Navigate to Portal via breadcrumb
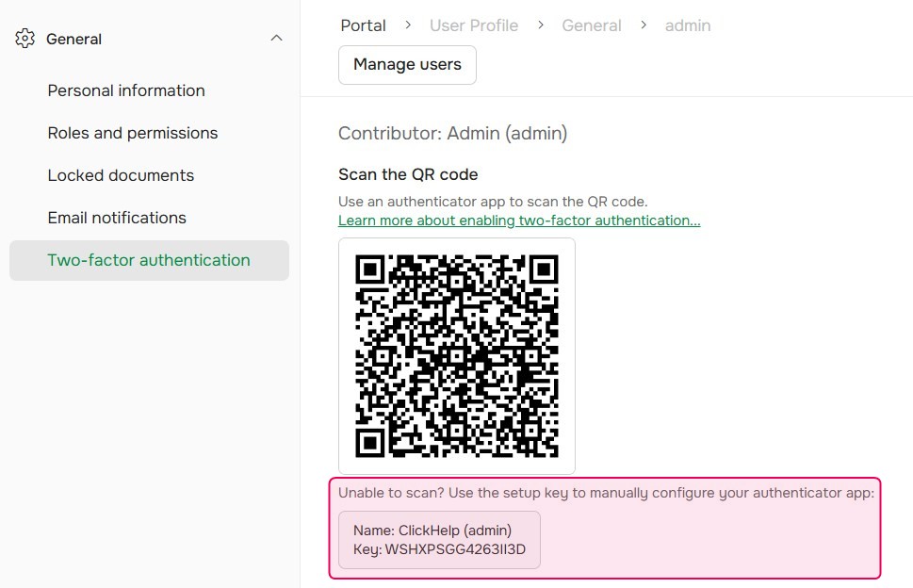Screen dimensions: 913x588 click(363, 24)
